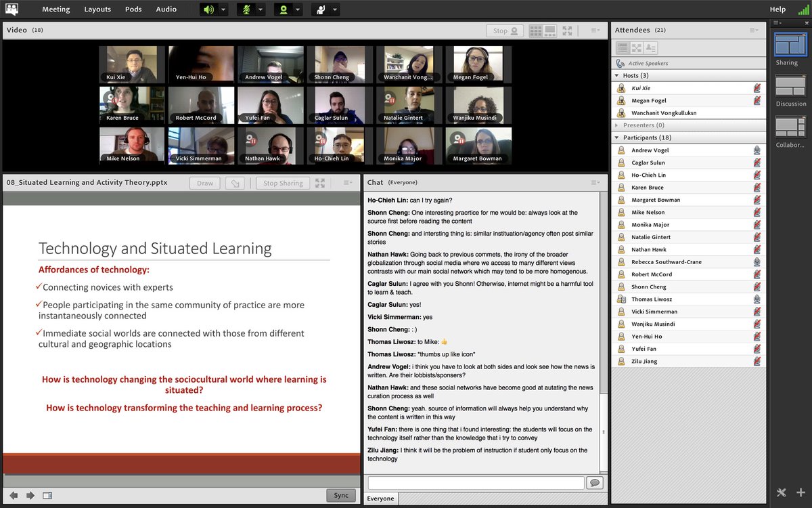Screen dimensions: 812x508
Task: Toggle the Sync button on the share pod
Action: coord(340,495)
